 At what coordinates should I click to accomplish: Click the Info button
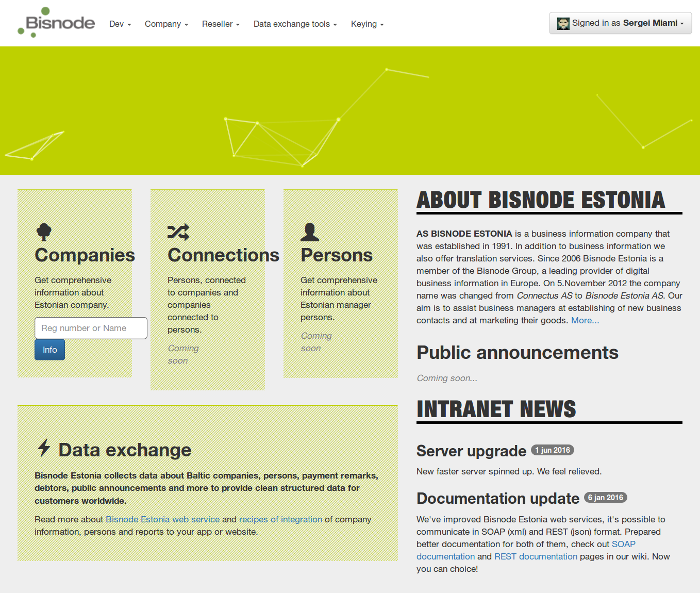pyautogui.click(x=49, y=350)
